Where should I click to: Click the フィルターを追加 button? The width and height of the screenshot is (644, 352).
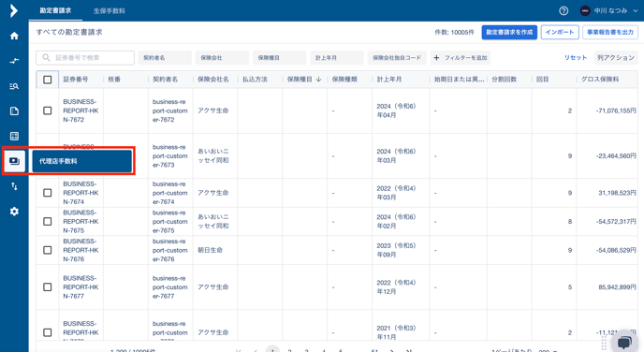pos(461,57)
